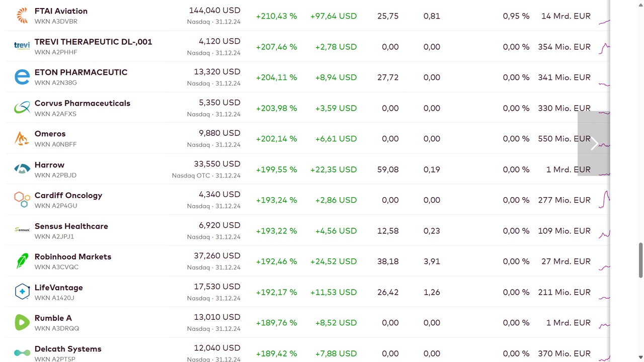Image resolution: width=644 pixels, height=362 pixels.
Task: Click the Cardiff Oncology hexagon logo
Action: point(22,200)
